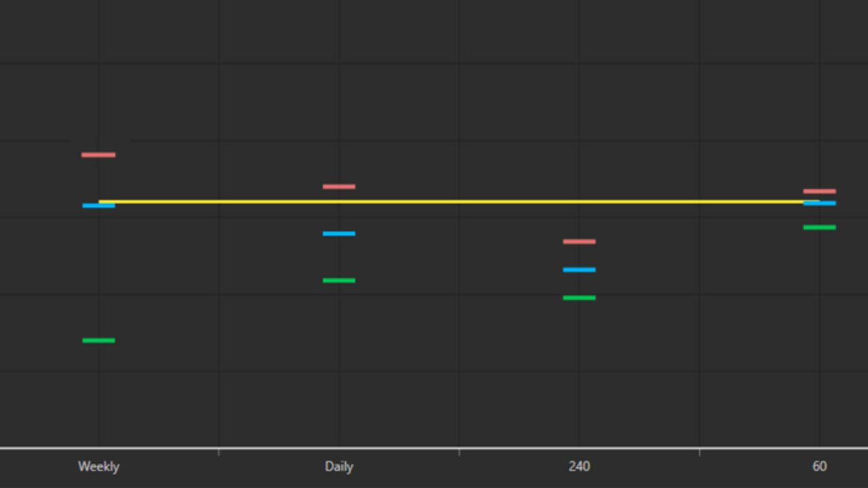Choose the green marker in the 240 column

579,298
